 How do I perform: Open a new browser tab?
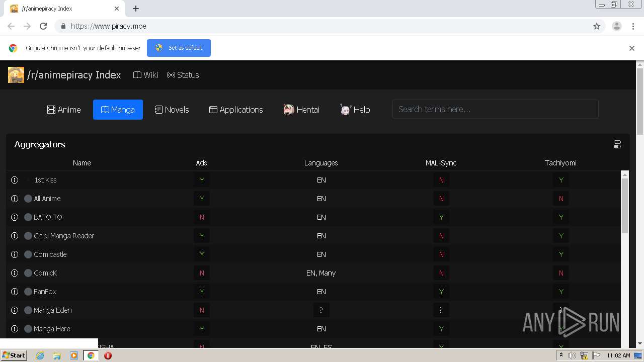[136, 9]
